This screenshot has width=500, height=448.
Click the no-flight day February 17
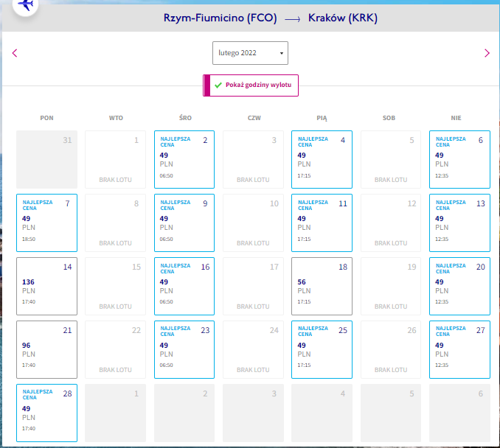coord(253,286)
